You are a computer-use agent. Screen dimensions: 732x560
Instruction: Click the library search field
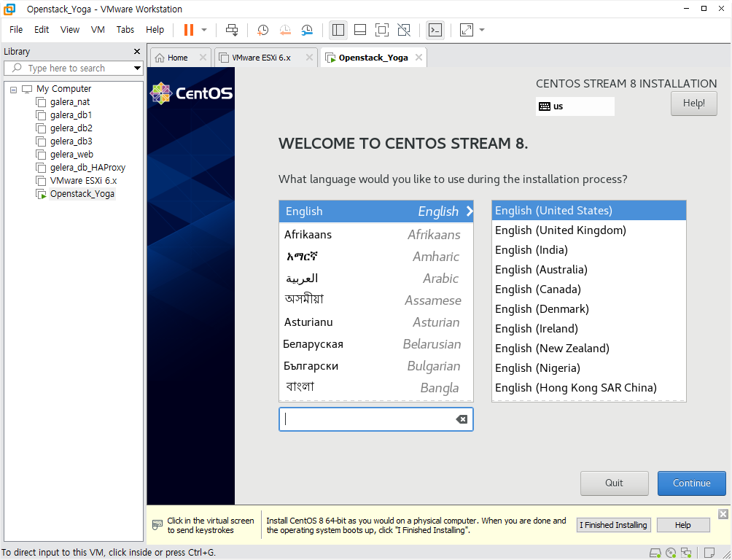(x=72, y=69)
